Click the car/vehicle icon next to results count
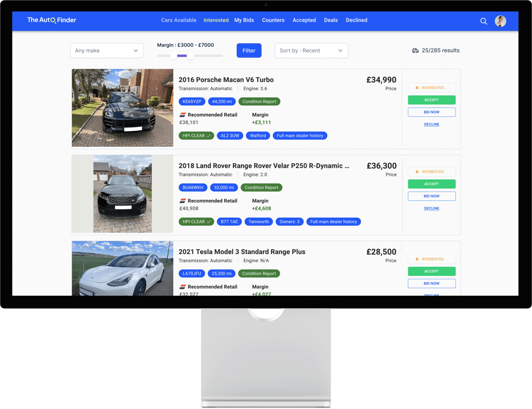The height and width of the screenshot is (409, 532). [414, 50]
